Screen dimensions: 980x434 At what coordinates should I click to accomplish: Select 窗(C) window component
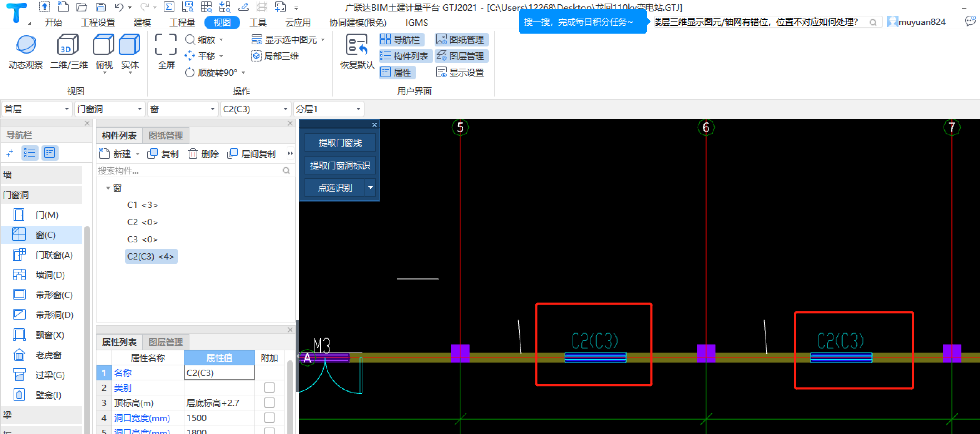coord(41,235)
